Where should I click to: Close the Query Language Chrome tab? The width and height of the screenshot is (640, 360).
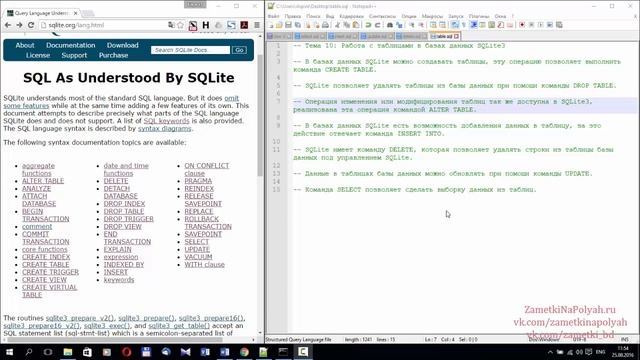coord(76,13)
